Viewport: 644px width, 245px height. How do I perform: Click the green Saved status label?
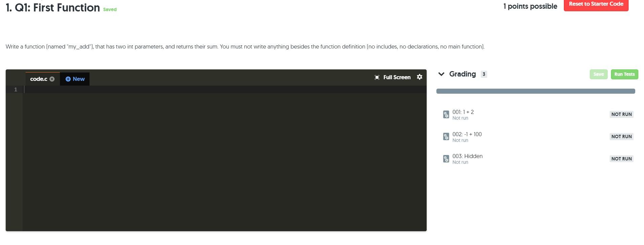point(110,10)
